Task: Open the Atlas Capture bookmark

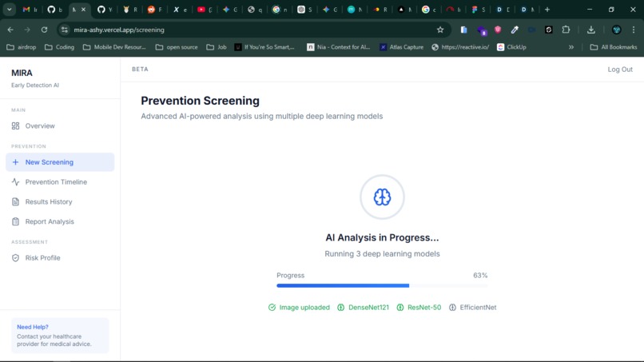Action: [401, 47]
